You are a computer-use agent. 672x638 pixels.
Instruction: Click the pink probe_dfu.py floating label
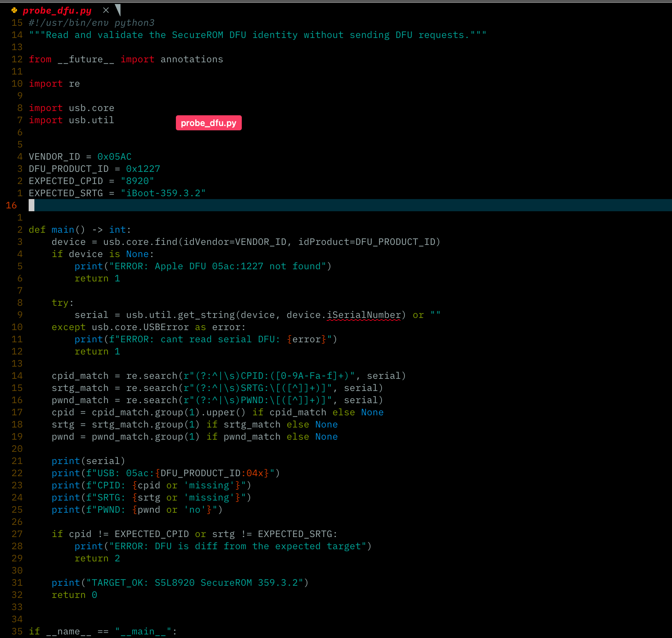point(208,123)
